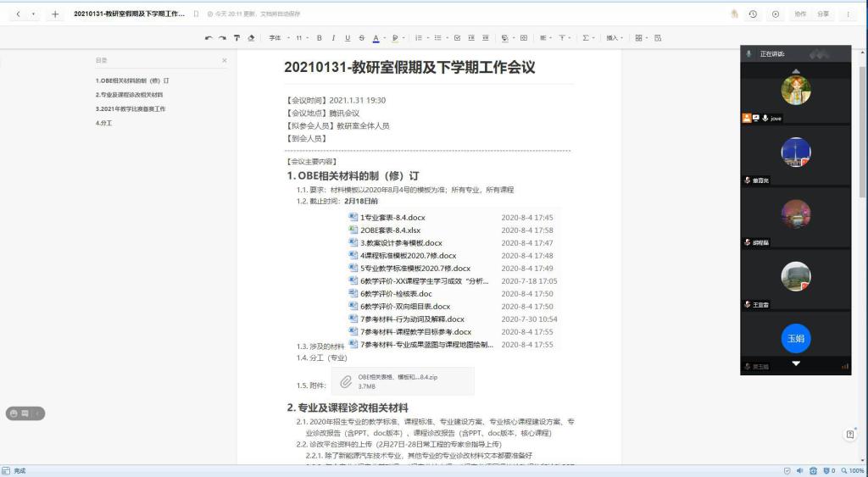Apply strikethrough formatting

pos(361,38)
